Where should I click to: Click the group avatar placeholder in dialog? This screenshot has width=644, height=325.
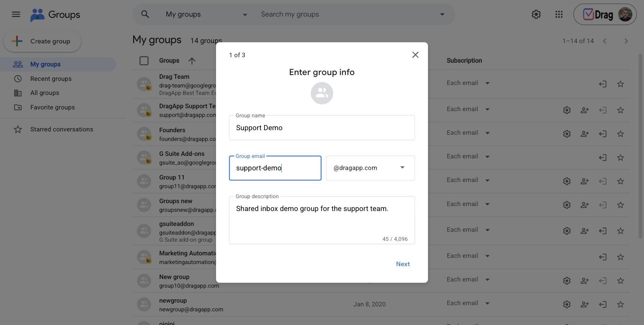tap(322, 93)
